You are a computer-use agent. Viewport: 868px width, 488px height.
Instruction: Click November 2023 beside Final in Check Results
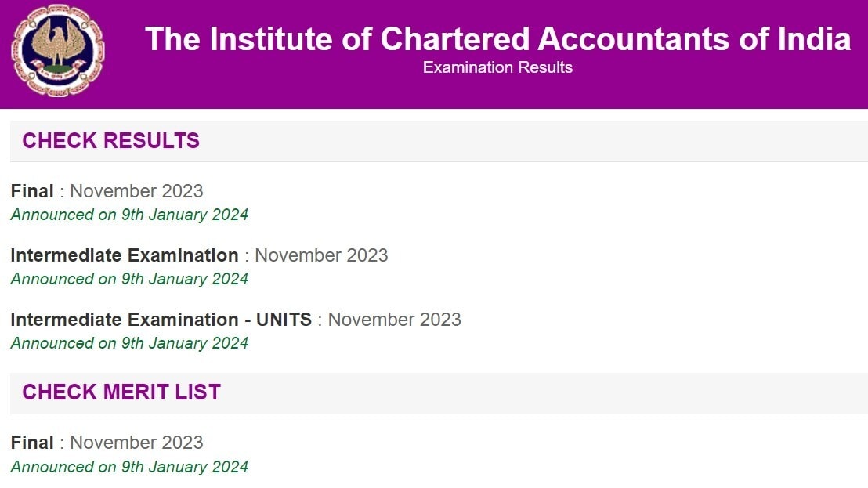point(136,191)
